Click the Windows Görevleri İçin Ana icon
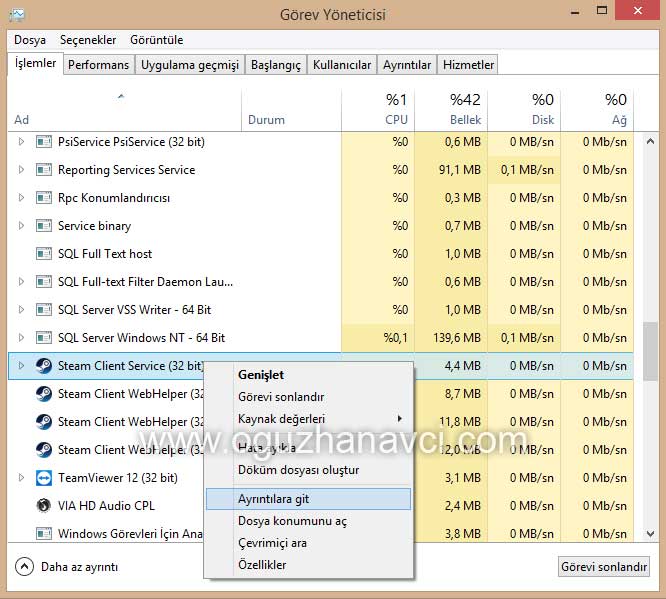Image resolution: width=666 pixels, height=599 pixels. click(x=44, y=533)
